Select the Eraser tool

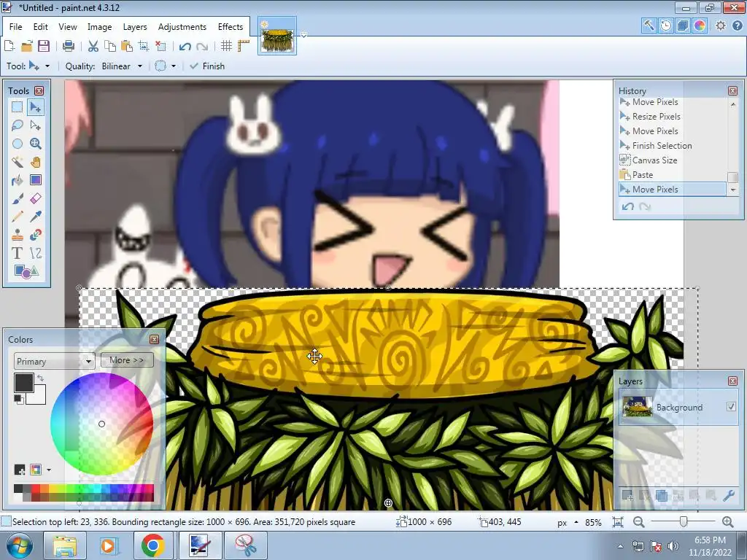35,198
